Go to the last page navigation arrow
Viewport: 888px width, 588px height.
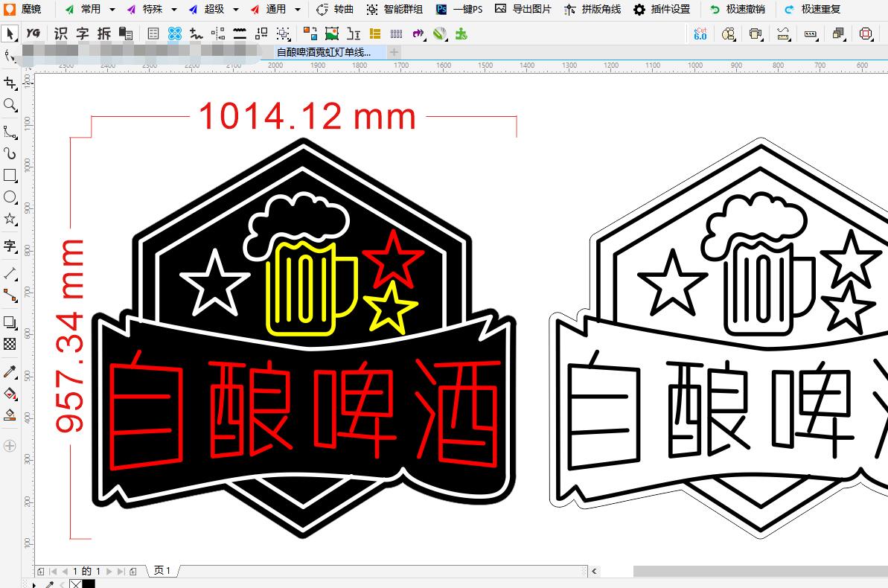click(121, 571)
